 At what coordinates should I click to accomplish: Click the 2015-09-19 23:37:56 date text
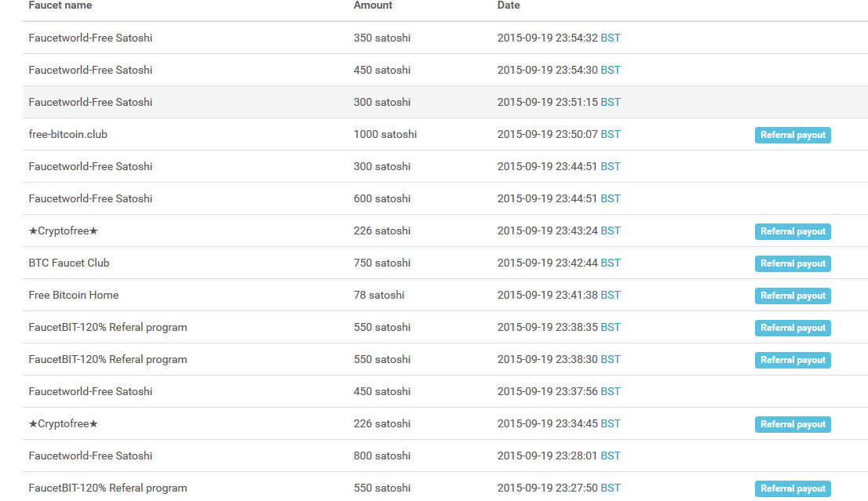pos(548,391)
